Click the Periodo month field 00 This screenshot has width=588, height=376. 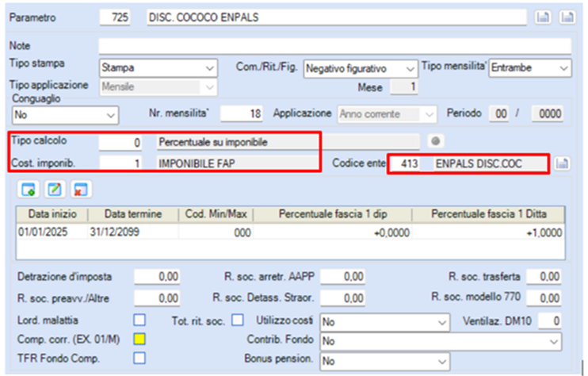coord(499,113)
